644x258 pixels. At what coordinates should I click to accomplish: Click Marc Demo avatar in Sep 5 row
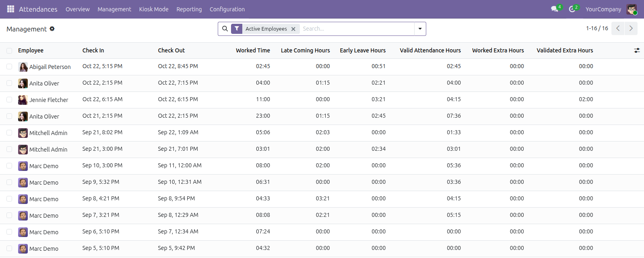[x=23, y=249]
